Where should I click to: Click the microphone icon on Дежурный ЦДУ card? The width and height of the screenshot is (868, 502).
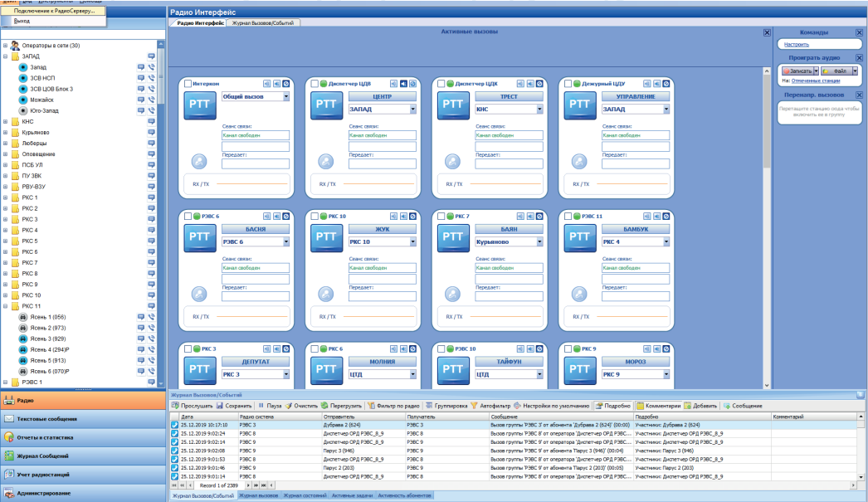579,161
